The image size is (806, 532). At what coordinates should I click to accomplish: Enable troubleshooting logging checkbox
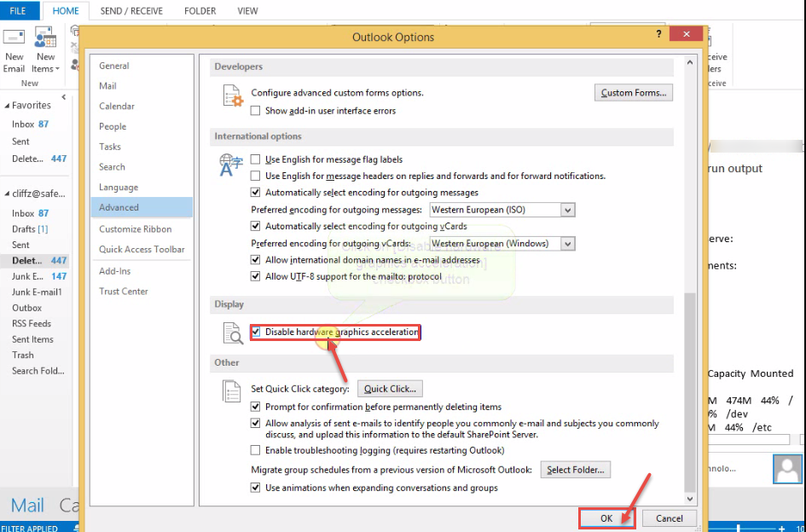tap(255, 450)
